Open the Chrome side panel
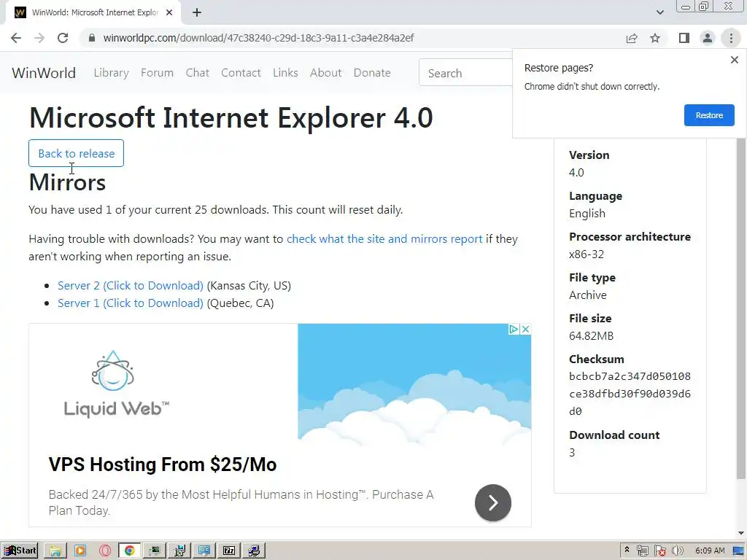 pyautogui.click(x=684, y=38)
